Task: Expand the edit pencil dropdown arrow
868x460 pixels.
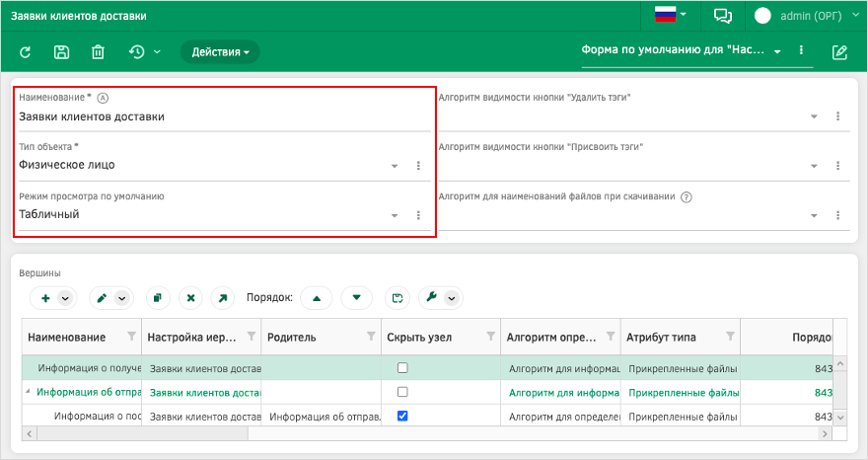Action: click(121, 298)
